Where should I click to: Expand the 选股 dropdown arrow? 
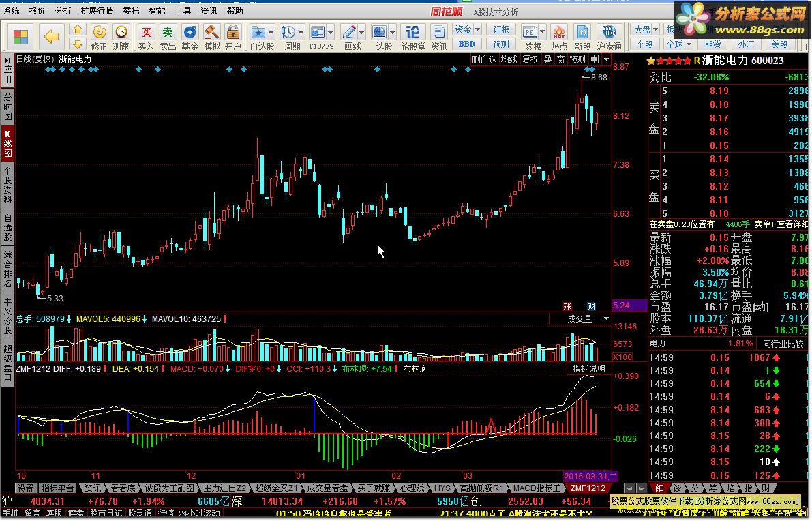tap(393, 33)
